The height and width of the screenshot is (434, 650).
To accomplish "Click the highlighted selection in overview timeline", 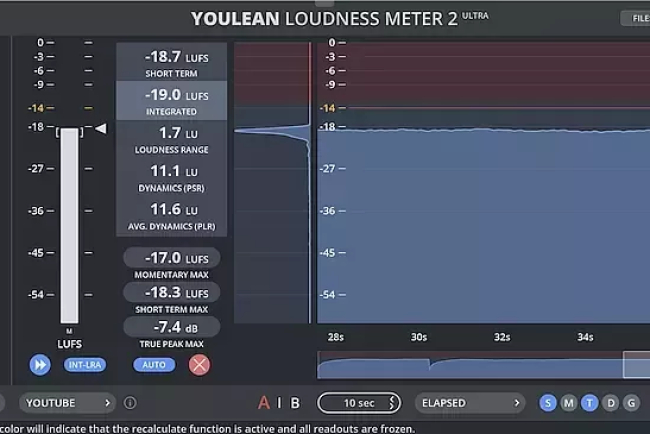I will [636, 365].
